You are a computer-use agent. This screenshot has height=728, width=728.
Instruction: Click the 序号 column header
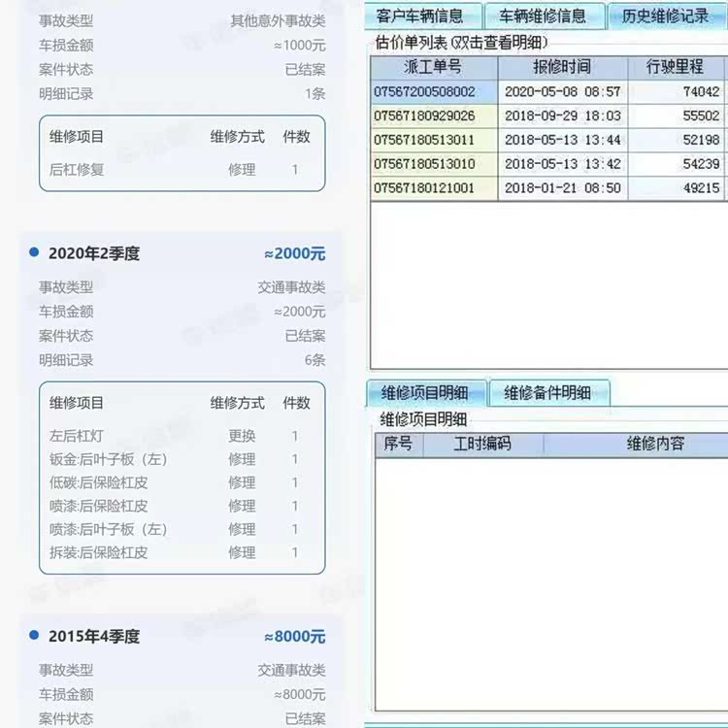coord(398,445)
